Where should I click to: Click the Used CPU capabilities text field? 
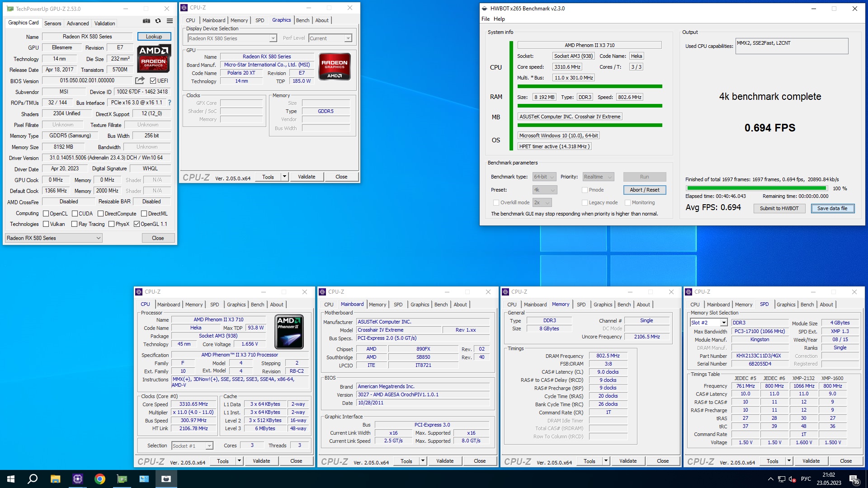[x=791, y=46]
